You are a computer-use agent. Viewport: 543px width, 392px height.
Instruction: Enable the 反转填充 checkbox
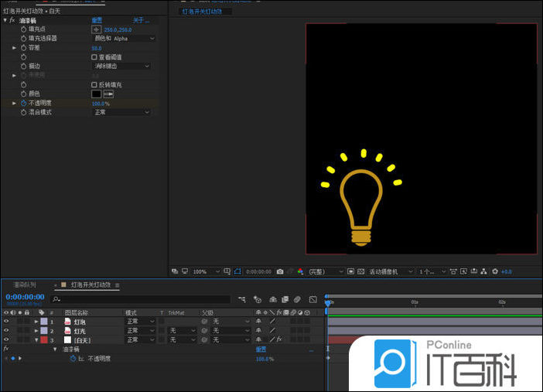pos(94,84)
